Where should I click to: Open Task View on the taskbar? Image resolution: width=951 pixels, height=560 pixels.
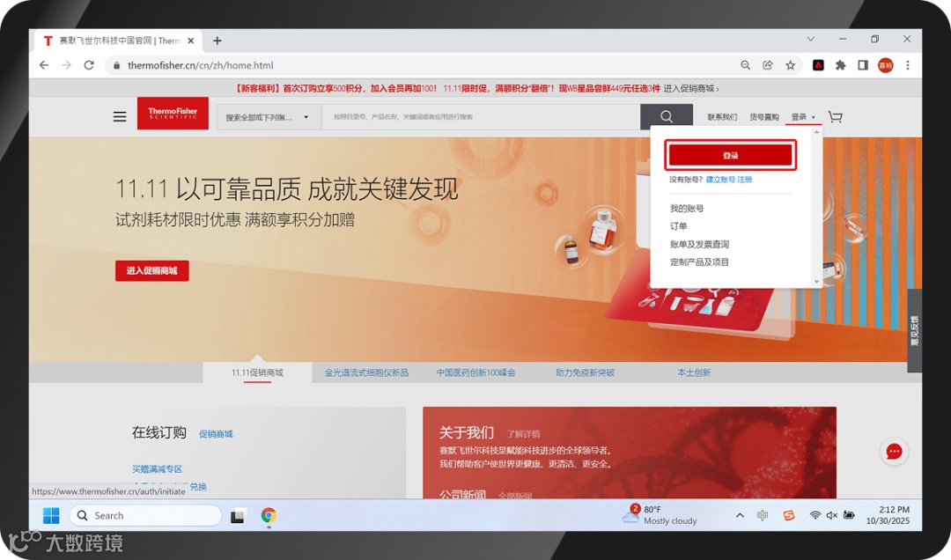point(238,516)
